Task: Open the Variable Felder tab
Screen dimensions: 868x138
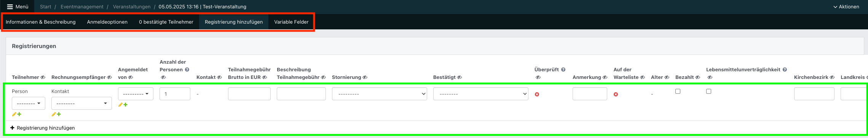Action: [291, 22]
